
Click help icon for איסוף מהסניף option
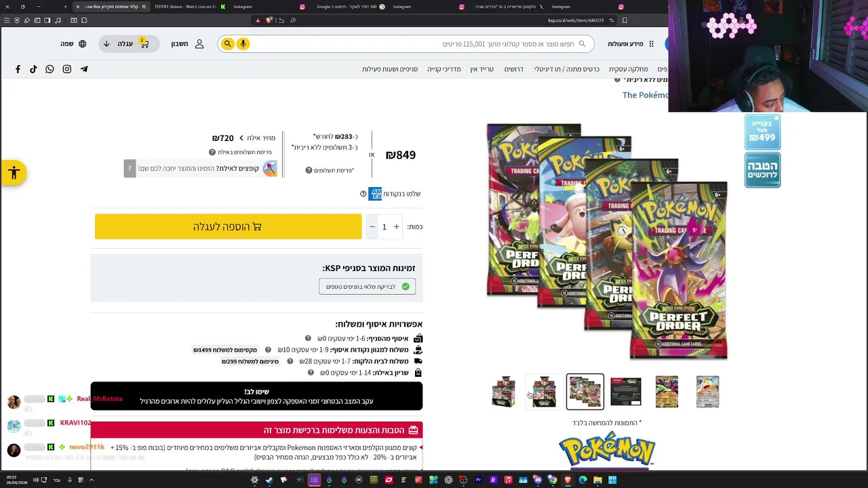(308, 338)
